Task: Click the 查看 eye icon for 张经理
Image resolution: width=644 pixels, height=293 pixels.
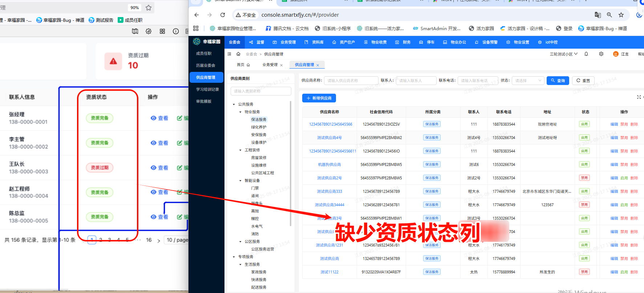Action: 153,118
